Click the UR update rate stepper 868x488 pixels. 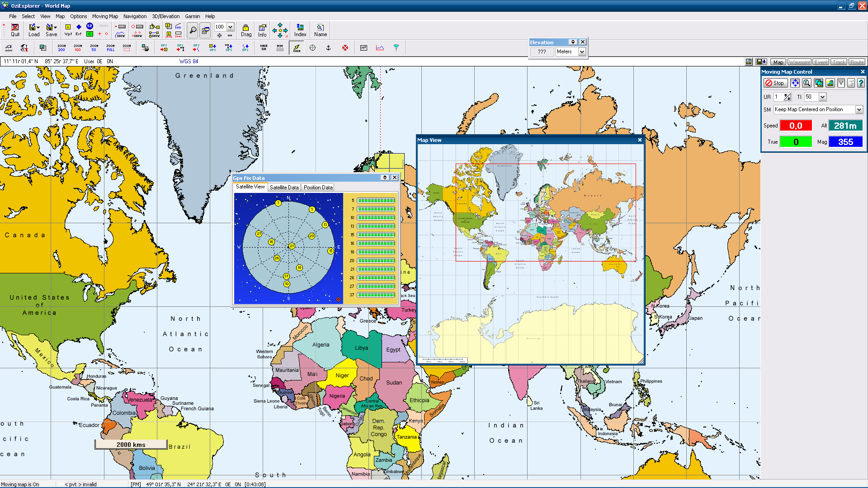pyautogui.click(x=787, y=97)
